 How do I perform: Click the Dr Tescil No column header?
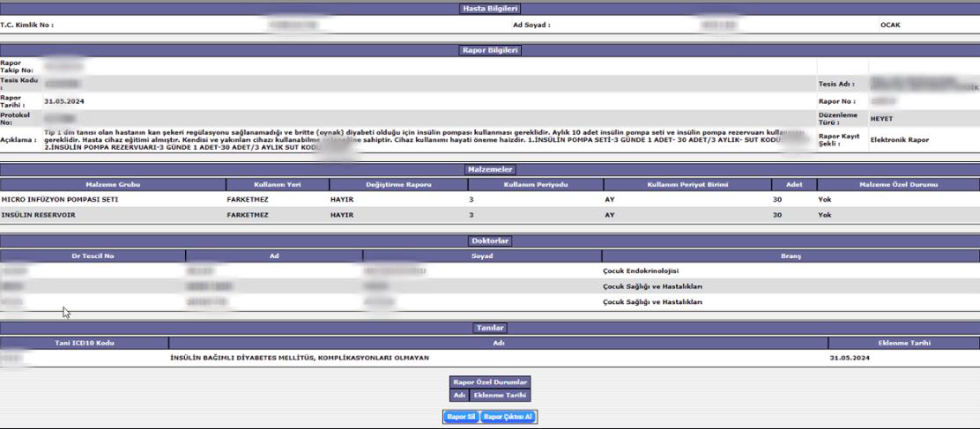(93, 256)
